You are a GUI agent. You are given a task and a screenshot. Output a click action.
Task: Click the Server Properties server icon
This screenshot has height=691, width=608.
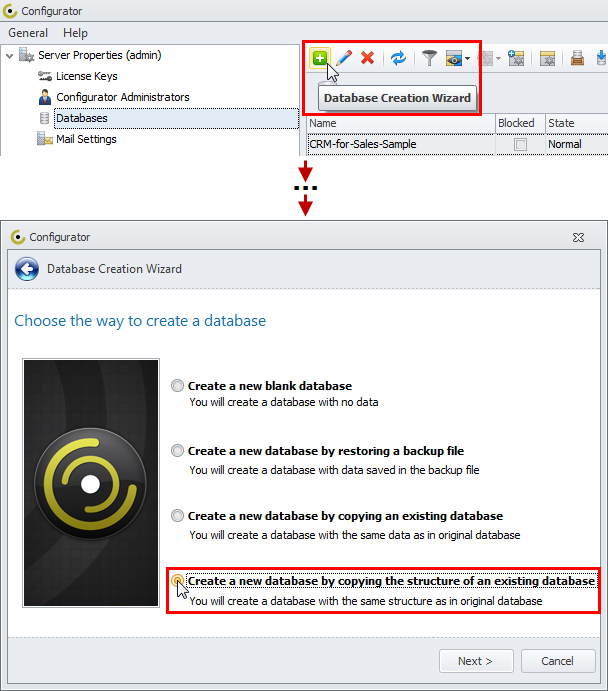click(26, 55)
